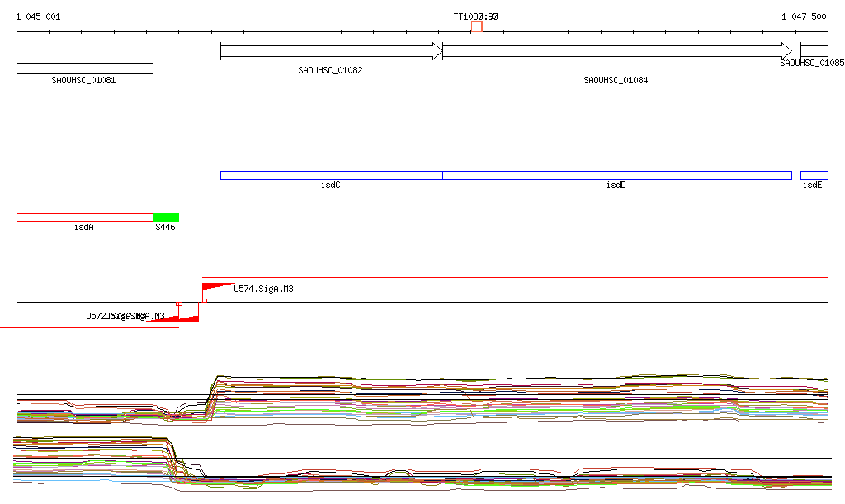
Task: Click the red terminator box on the ruler
Action: (x=477, y=27)
